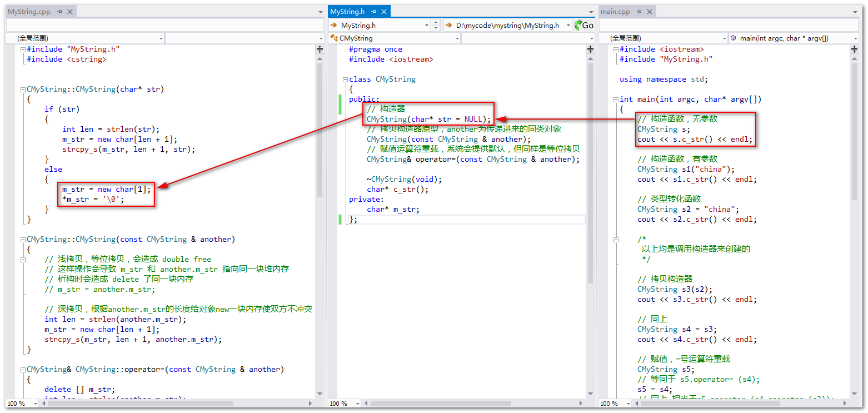868x413 pixels.
Task: Open the CMyString class dropdown
Action: tap(395, 38)
